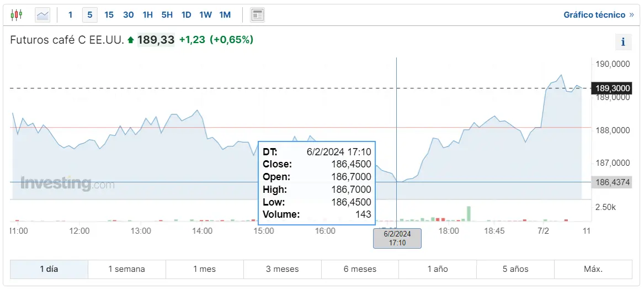Select the 1 día range tab

click(49, 269)
